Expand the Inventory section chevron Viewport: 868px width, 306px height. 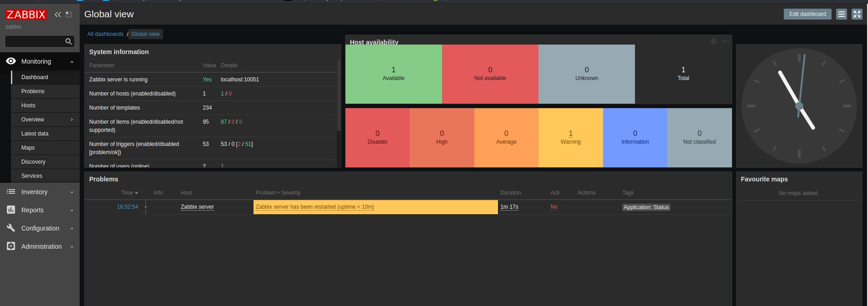[x=72, y=192]
